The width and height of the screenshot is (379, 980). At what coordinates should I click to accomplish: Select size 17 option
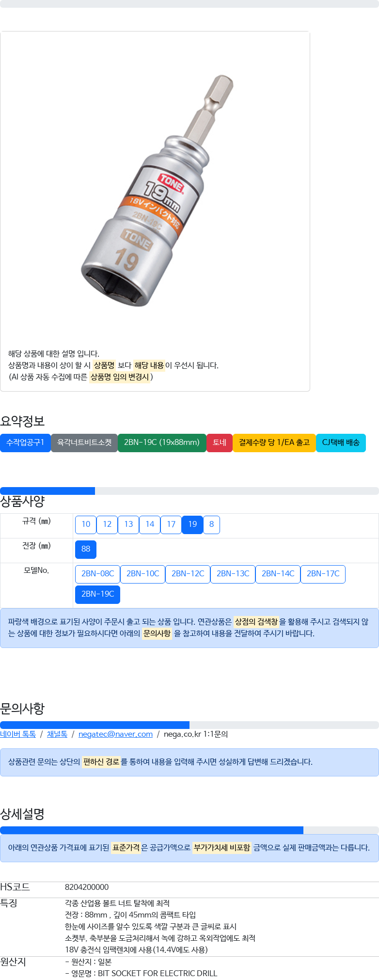pos(171,524)
